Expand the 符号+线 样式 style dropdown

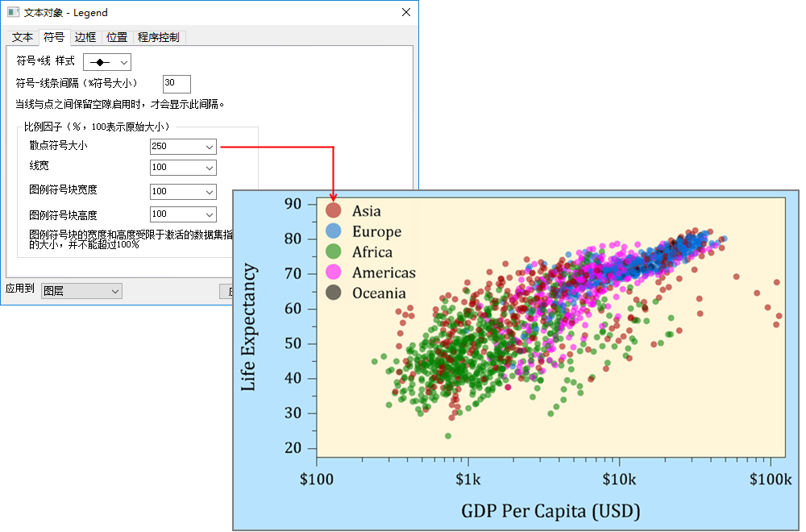pos(107,62)
